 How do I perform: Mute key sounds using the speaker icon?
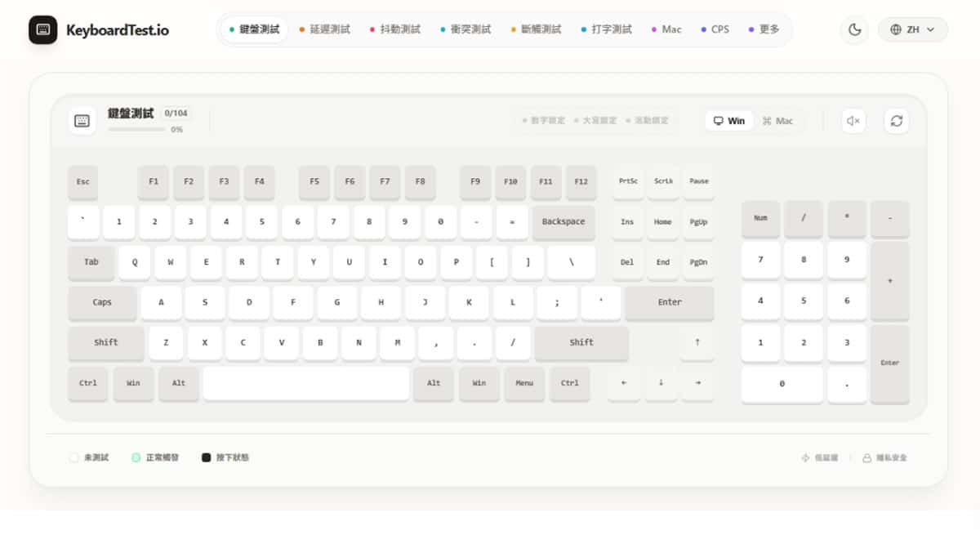click(853, 121)
